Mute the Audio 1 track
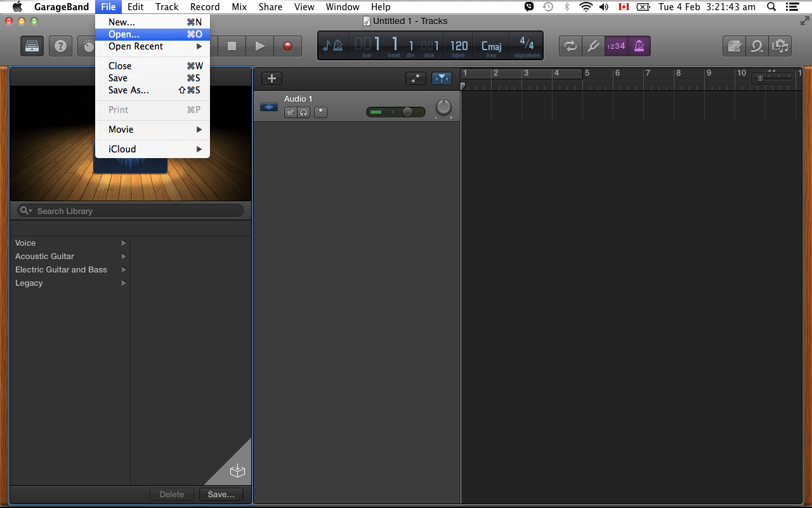The height and width of the screenshot is (508, 812). click(x=291, y=112)
